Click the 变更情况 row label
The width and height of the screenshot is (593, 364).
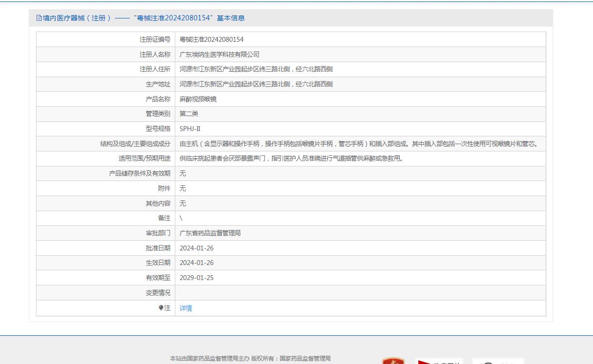click(158, 293)
